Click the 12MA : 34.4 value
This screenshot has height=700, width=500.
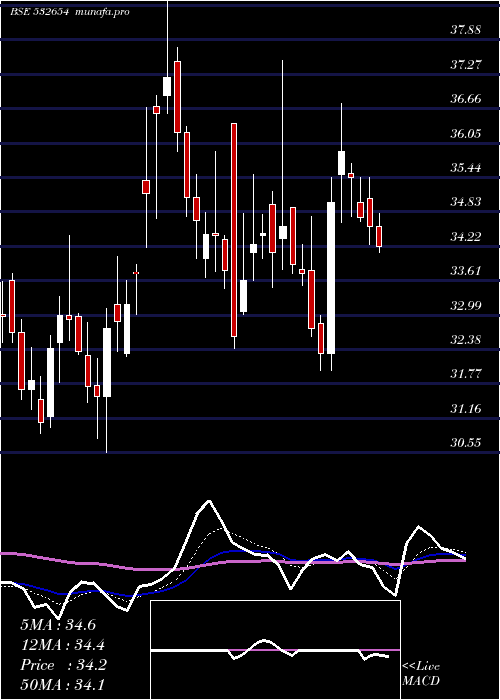(x=65, y=645)
